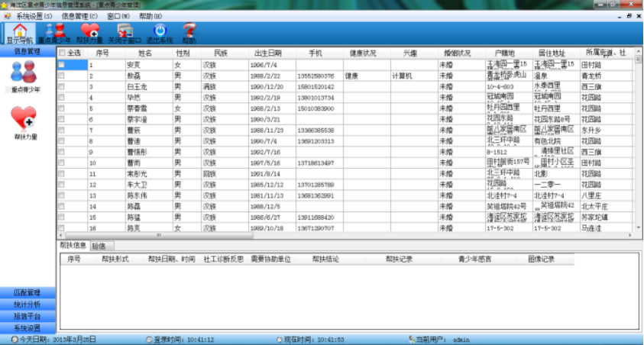644x345 pixels.
Task: Open the 帮助 question mark icon
Action: point(189,31)
